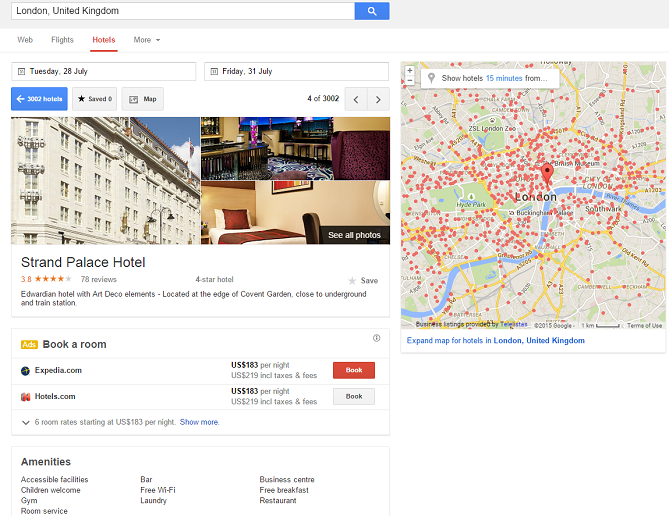Click the blue search magnifier button
669x516 pixels.
(x=372, y=11)
